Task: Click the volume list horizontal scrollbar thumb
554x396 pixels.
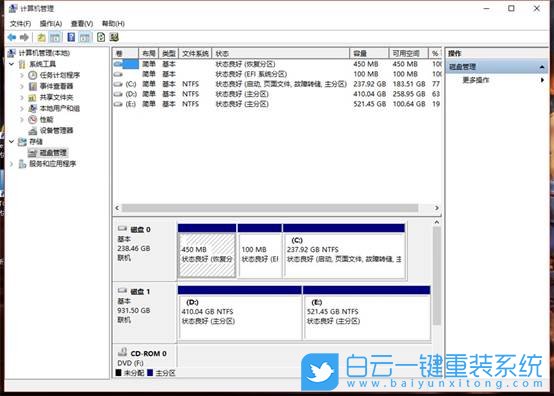Action: (x=270, y=208)
